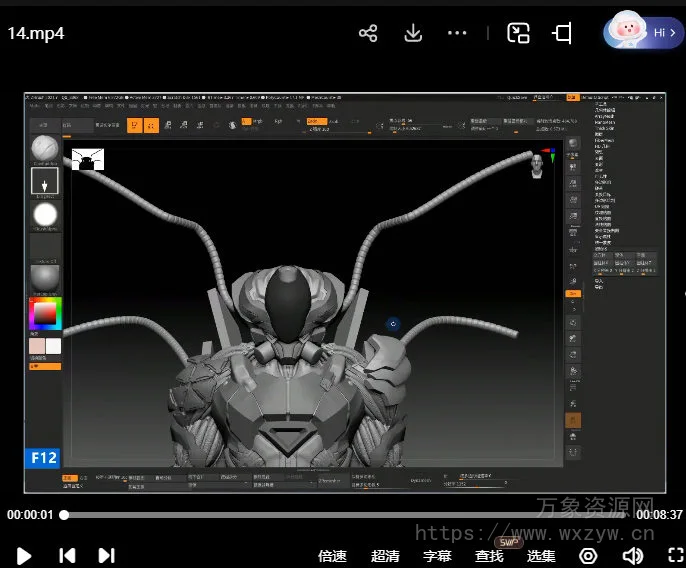
Task: Toggle 字幕 subtitles
Action: coord(437,556)
